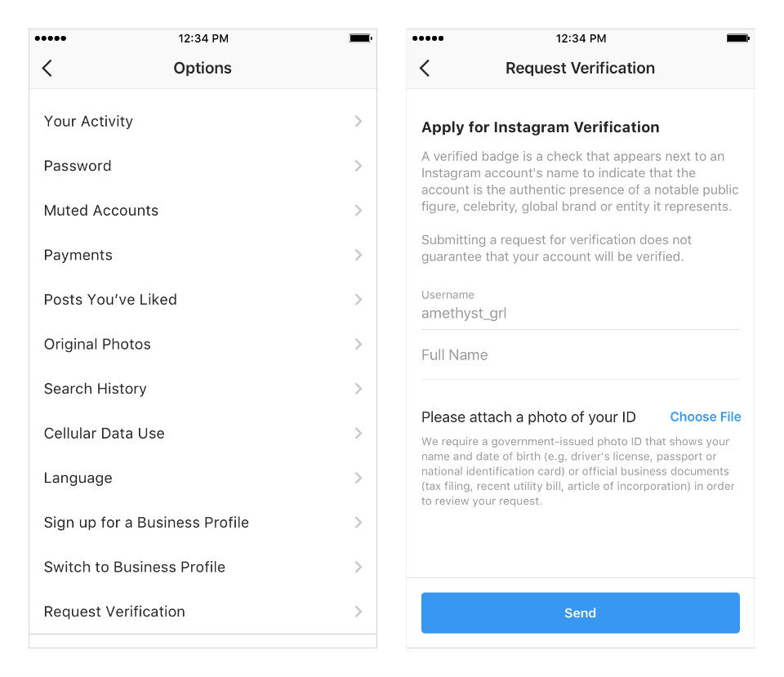Tap battery icon on the Options screen

[x=359, y=38]
